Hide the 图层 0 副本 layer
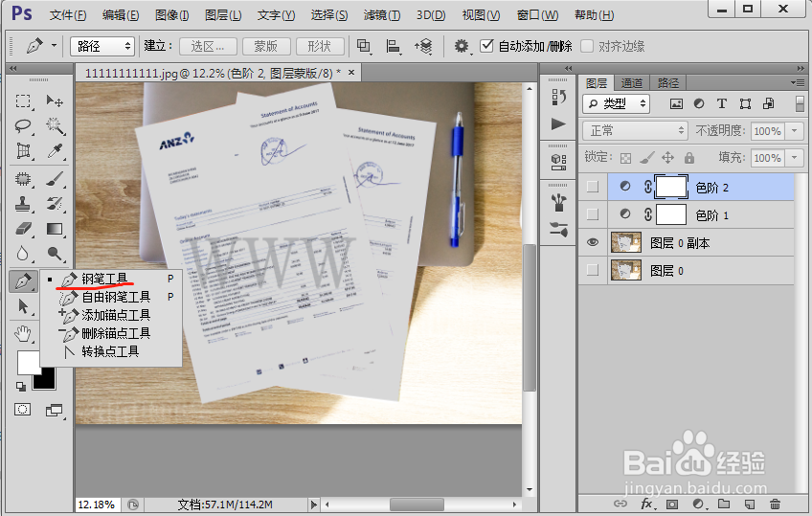The image size is (812, 516). coord(593,242)
